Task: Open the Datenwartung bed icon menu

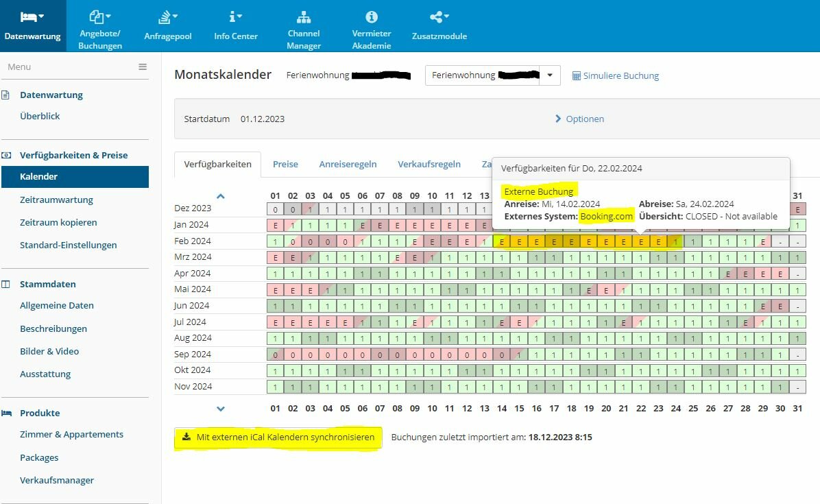Action: pos(32,16)
